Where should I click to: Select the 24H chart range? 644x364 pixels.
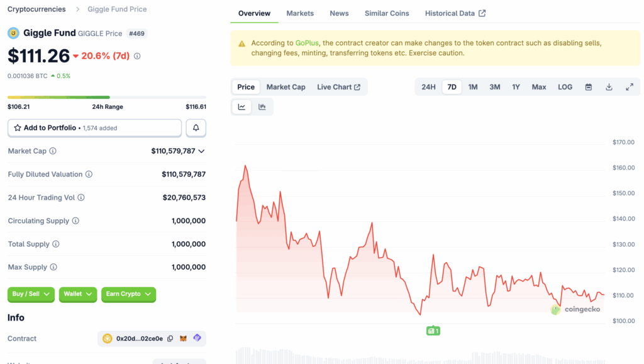click(x=428, y=87)
